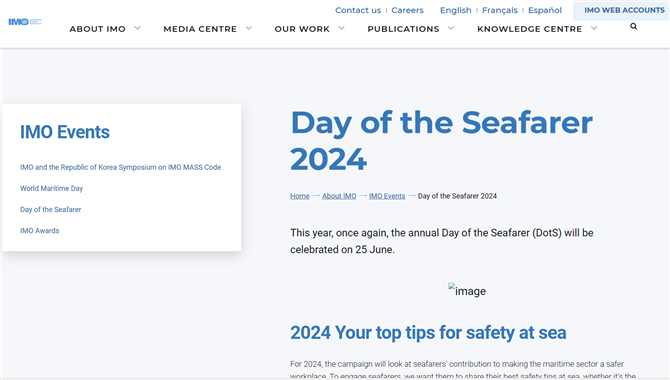Click the 'celebrated on 25 June' paragraph

tap(442, 242)
